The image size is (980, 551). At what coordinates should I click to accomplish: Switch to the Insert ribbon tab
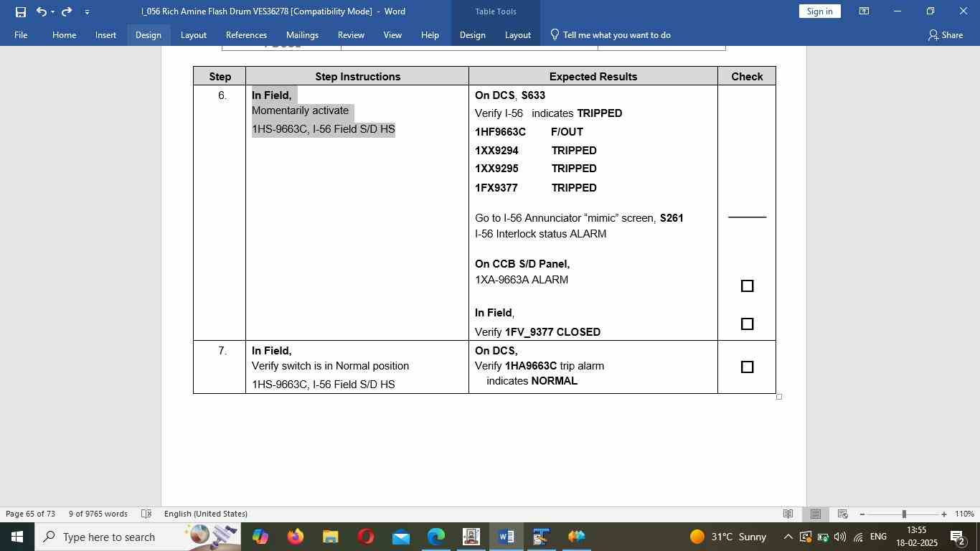(x=105, y=34)
